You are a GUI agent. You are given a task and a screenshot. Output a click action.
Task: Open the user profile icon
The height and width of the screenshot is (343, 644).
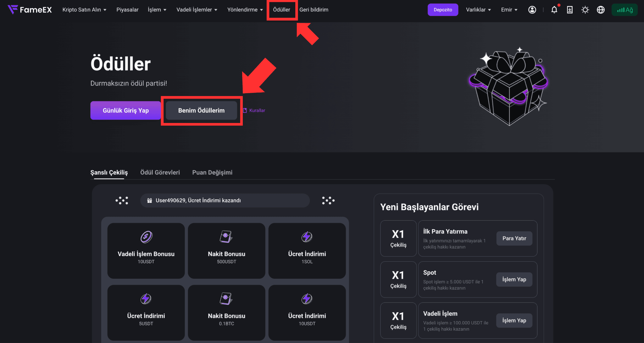(532, 10)
